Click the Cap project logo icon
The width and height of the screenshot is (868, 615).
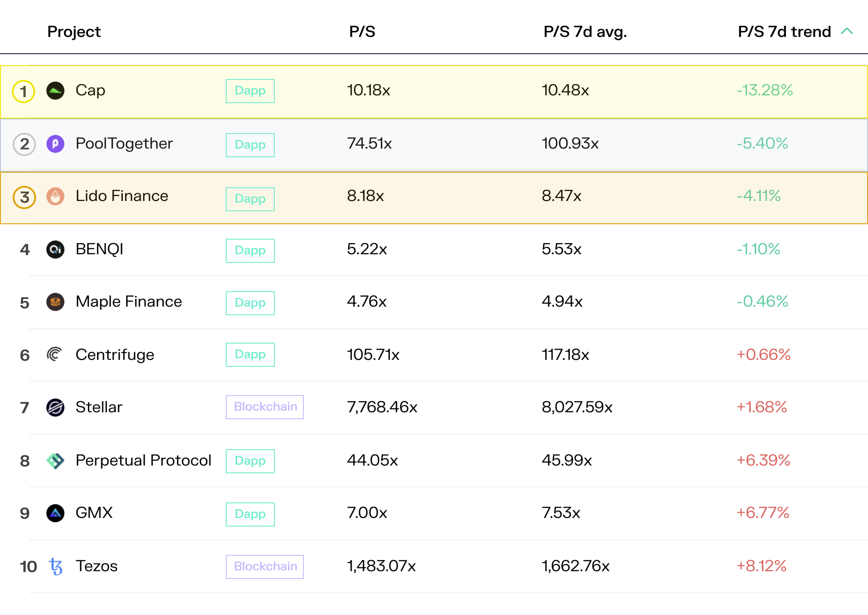tap(55, 91)
